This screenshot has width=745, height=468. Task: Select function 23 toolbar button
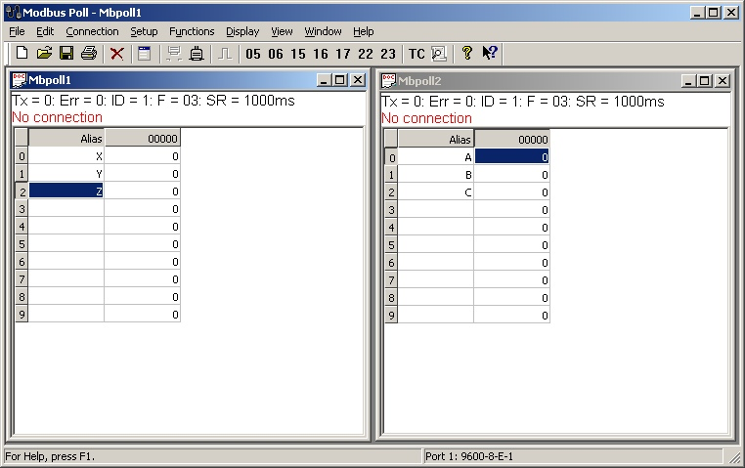pos(388,54)
